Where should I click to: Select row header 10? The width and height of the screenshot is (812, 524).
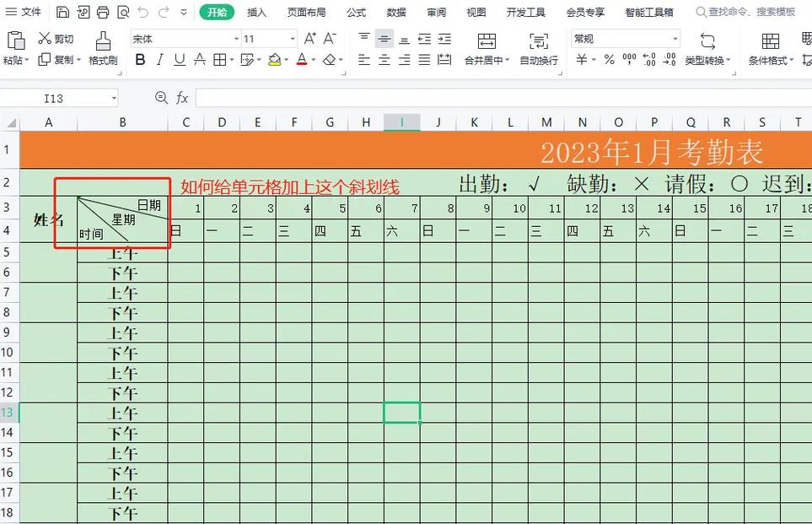click(7, 353)
